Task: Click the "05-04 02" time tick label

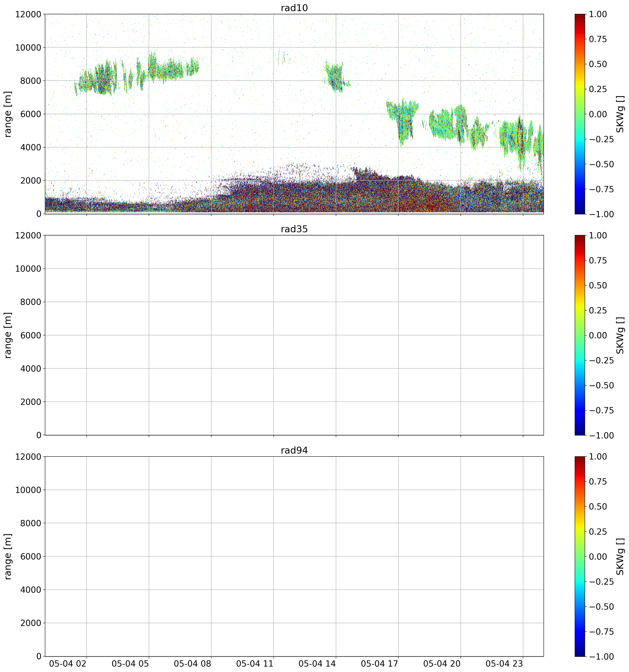Action: (68, 664)
